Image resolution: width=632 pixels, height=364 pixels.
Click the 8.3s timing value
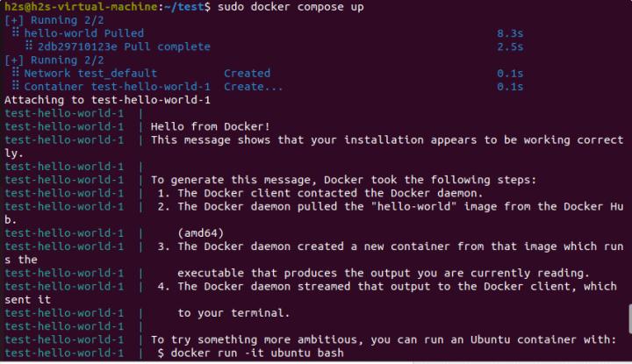510,33
